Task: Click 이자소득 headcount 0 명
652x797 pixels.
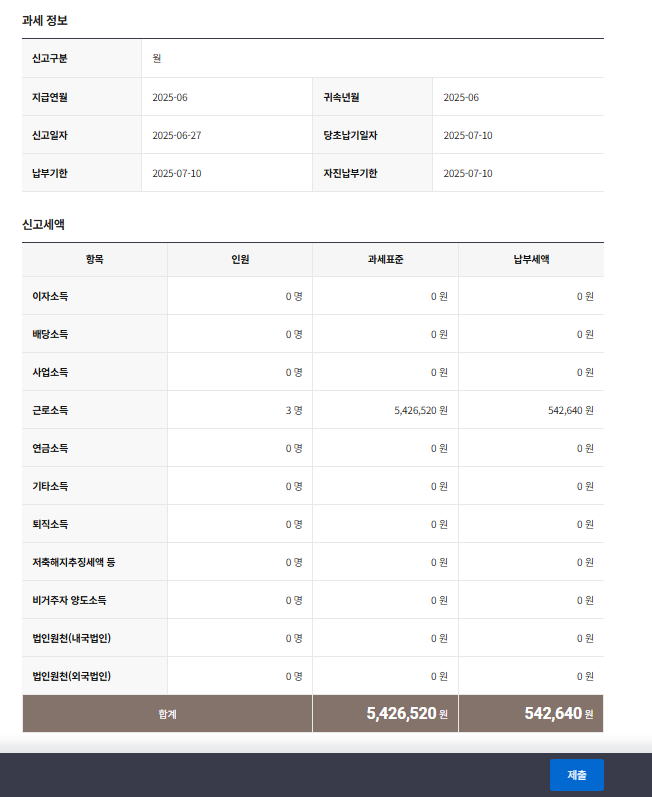Action: [x=294, y=296]
